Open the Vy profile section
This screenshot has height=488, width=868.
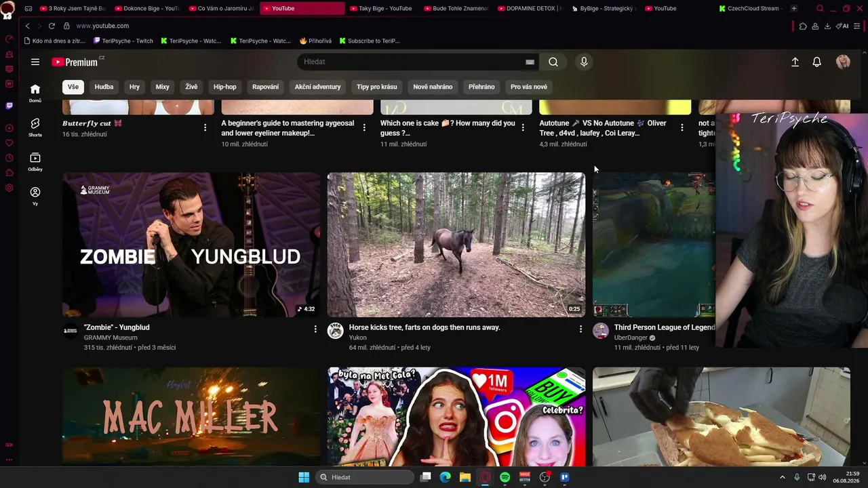pyautogui.click(x=35, y=197)
